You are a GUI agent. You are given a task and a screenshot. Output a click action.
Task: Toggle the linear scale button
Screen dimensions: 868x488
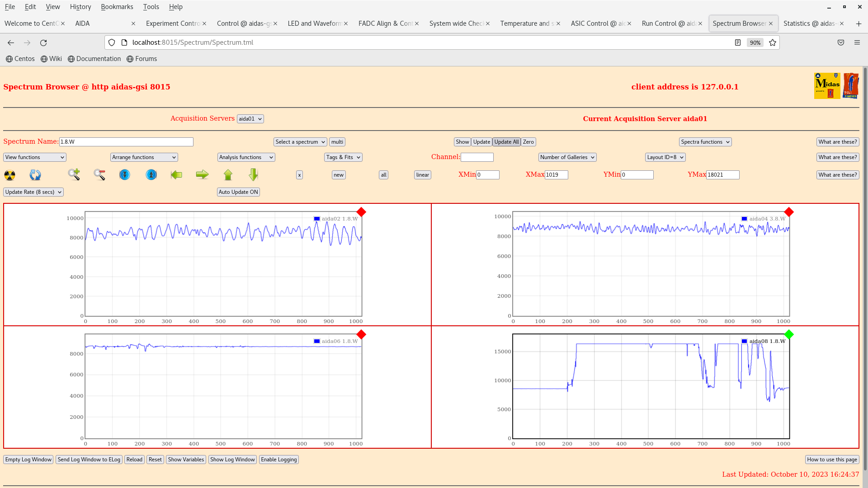(422, 175)
